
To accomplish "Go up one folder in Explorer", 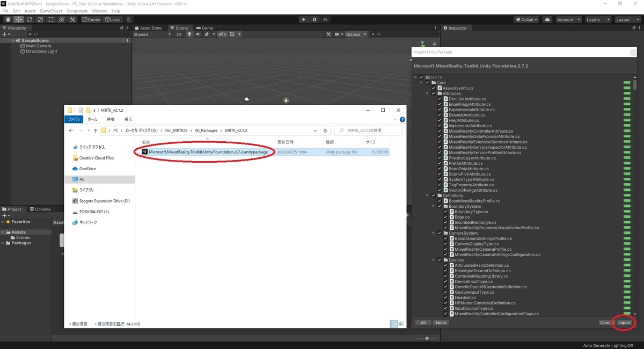I will (x=96, y=130).
